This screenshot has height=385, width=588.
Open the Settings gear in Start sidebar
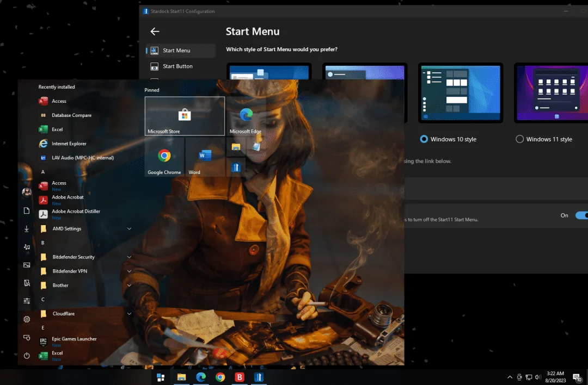[x=27, y=319]
